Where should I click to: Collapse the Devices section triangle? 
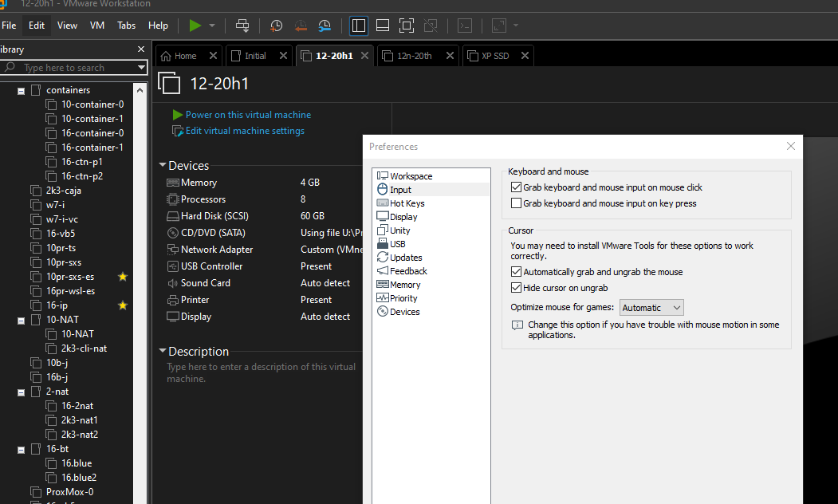point(163,166)
